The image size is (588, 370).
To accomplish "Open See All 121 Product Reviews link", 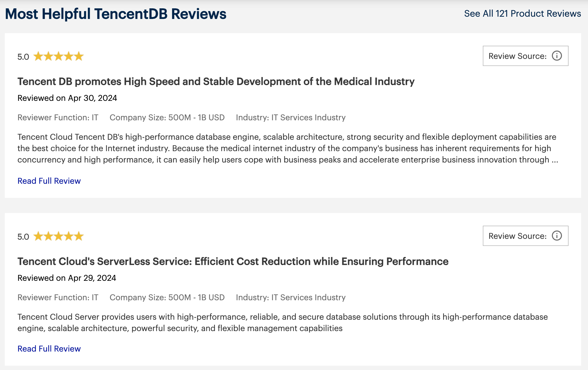I will click(523, 13).
